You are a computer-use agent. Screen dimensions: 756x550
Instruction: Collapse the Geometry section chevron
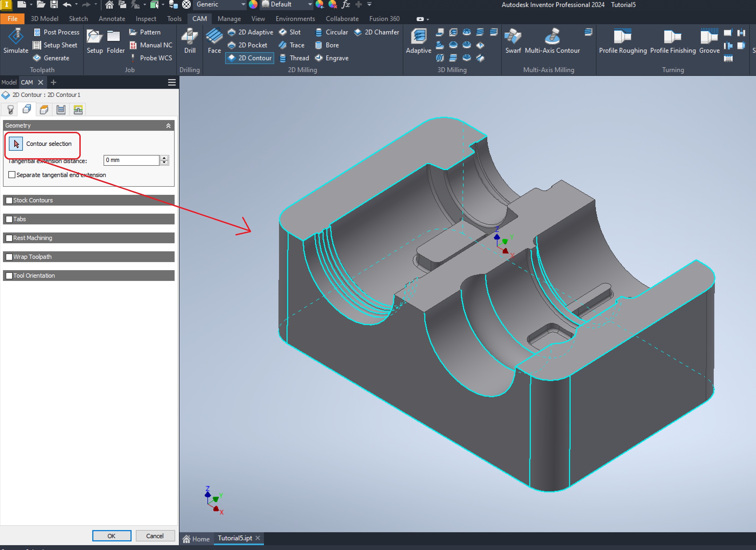click(x=168, y=126)
